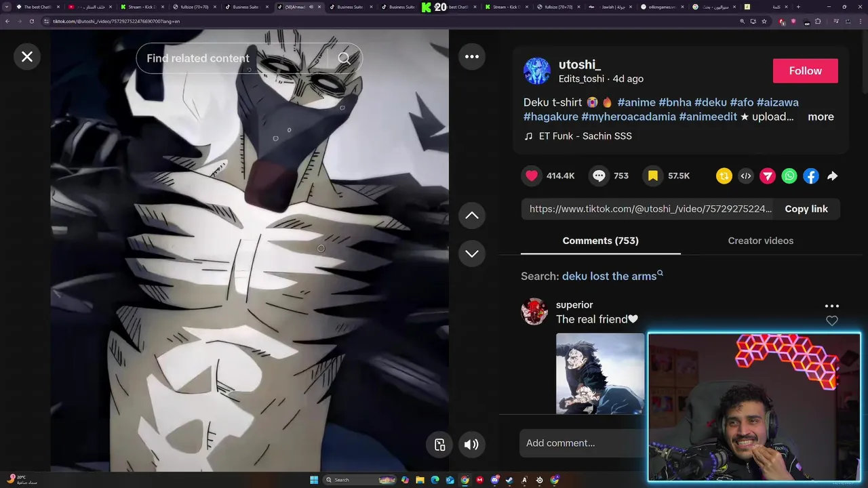Repost the video with yellow repost icon
868x488 pixels.
724,176
